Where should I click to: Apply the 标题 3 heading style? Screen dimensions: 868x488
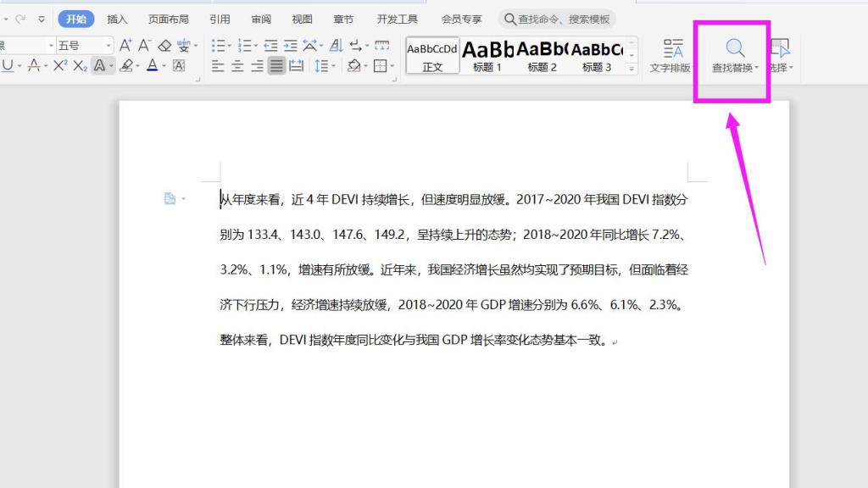597,55
